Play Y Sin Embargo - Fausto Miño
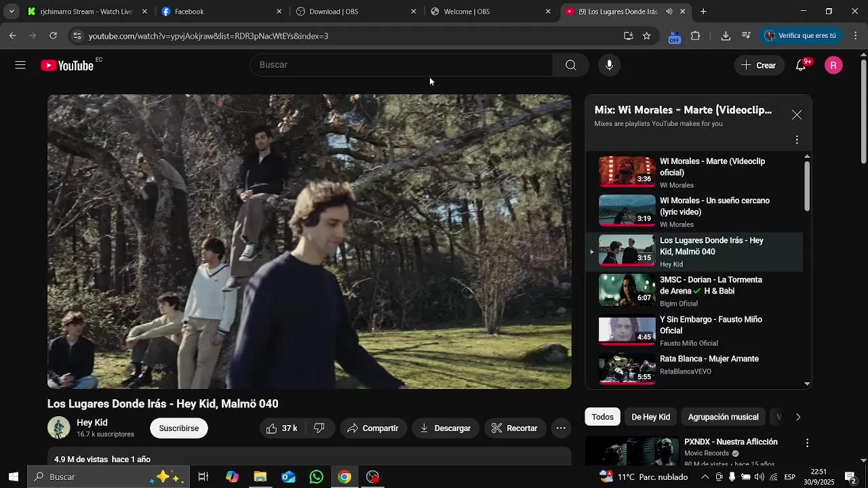868x488 pixels. coord(694,330)
